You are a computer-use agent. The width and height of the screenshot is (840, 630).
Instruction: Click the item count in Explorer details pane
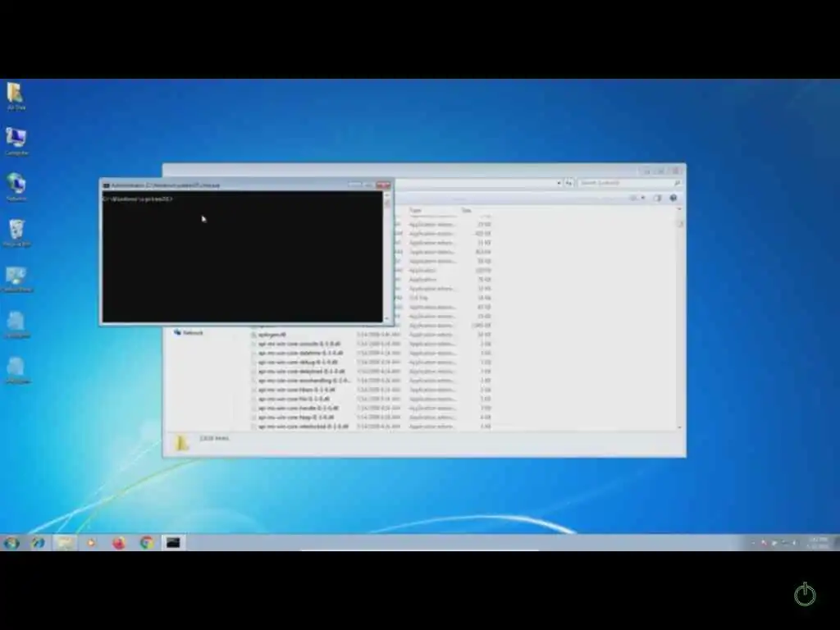[214, 438]
